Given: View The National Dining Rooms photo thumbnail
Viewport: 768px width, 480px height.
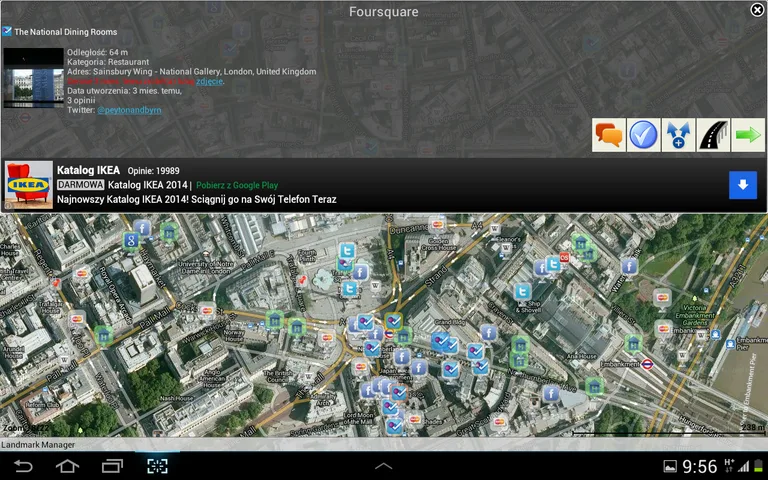Looking at the screenshot, I should pos(33,78).
